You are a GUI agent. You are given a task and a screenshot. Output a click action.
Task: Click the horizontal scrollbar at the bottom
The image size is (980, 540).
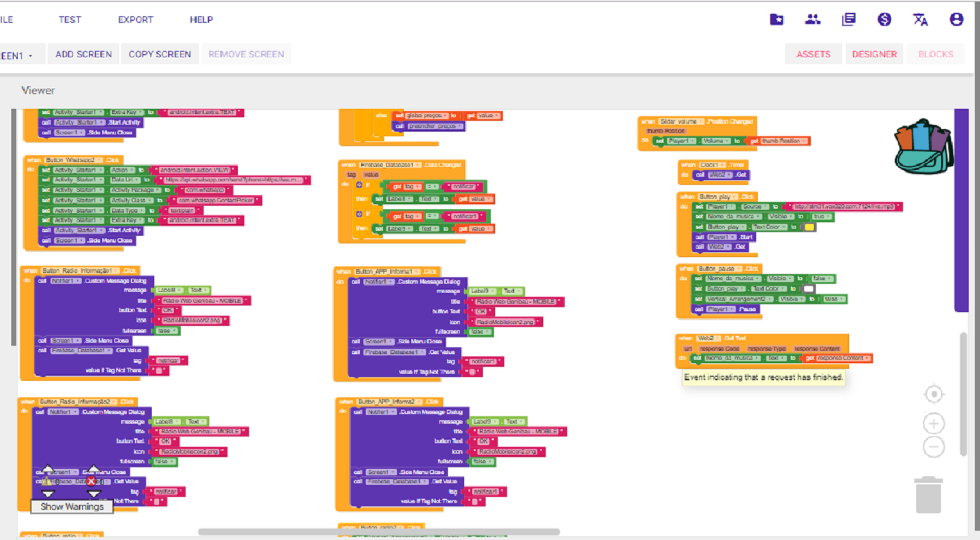point(379,532)
